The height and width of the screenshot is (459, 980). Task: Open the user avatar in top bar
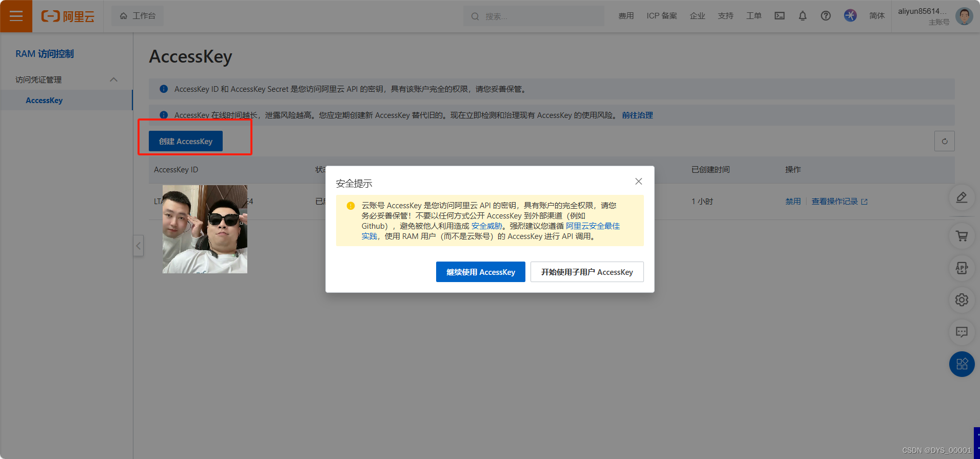pyautogui.click(x=964, y=16)
